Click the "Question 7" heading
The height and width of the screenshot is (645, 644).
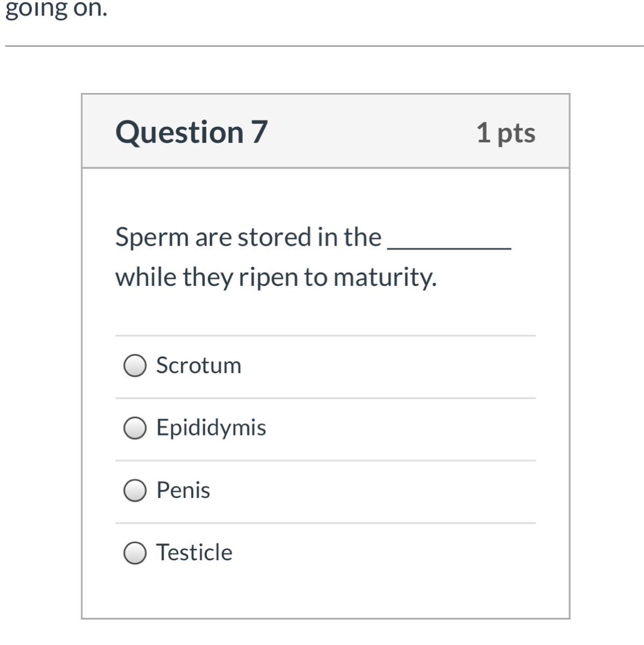click(191, 132)
